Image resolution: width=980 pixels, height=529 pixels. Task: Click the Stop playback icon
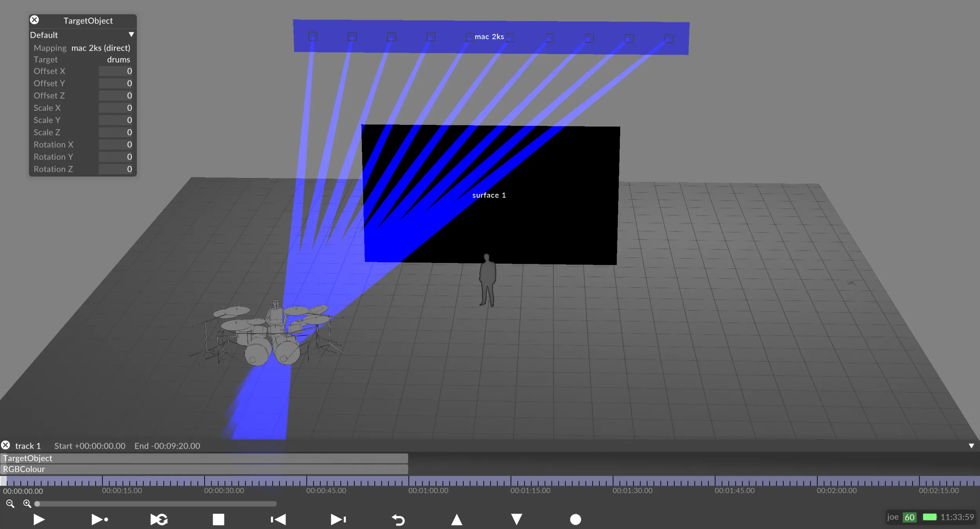[x=218, y=519]
